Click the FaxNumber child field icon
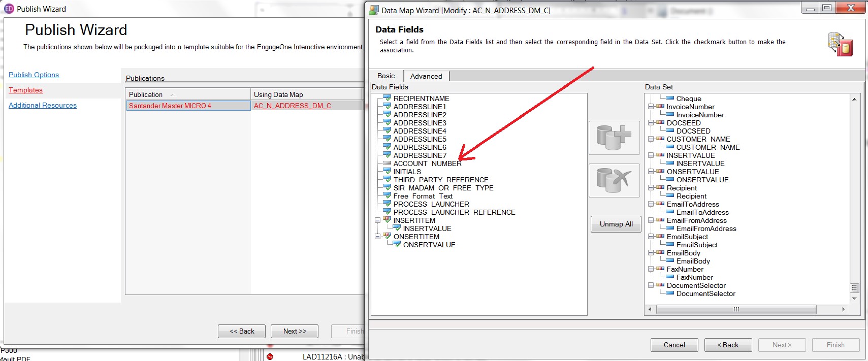This screenshot has height=361, width=868. (670, 277)
